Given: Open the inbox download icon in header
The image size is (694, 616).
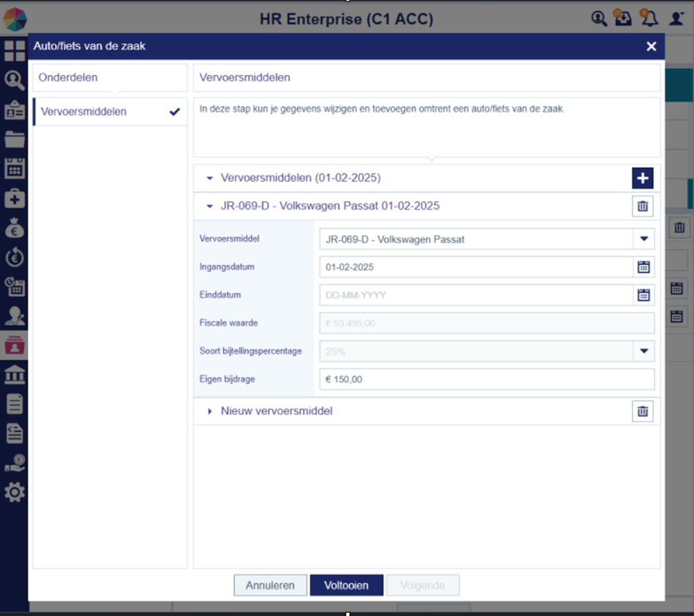Looking at the screenshot, I should (623, 18).
